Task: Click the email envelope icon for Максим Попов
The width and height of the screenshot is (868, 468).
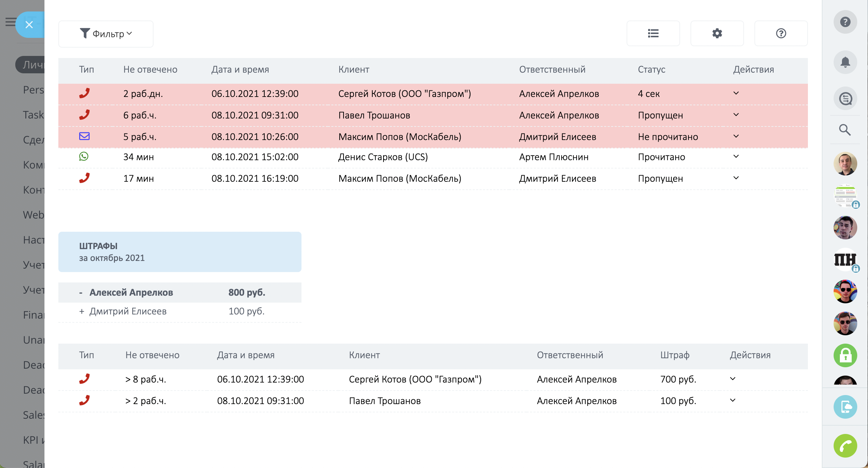Action: pyautogui.click(x=84, y=136)
